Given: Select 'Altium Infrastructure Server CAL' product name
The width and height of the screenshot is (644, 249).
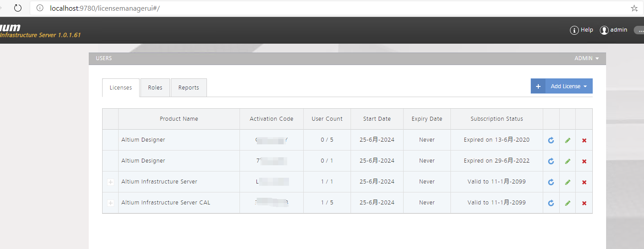Looking at the screenshot, I should pos(166,203).
